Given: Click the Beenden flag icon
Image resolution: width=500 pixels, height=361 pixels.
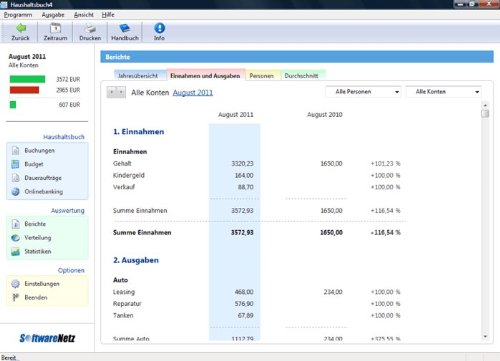Looking at the screenshot, I should point(16,297).
